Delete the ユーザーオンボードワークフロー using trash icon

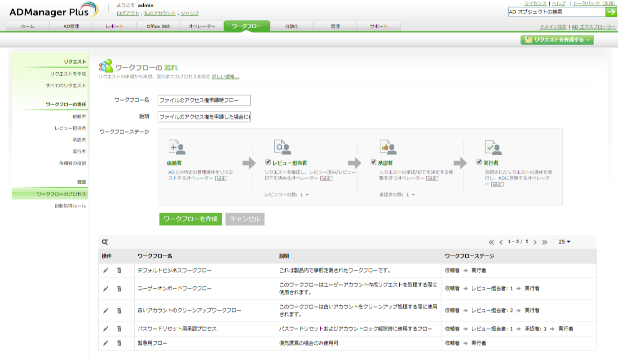tap(119, 289)
